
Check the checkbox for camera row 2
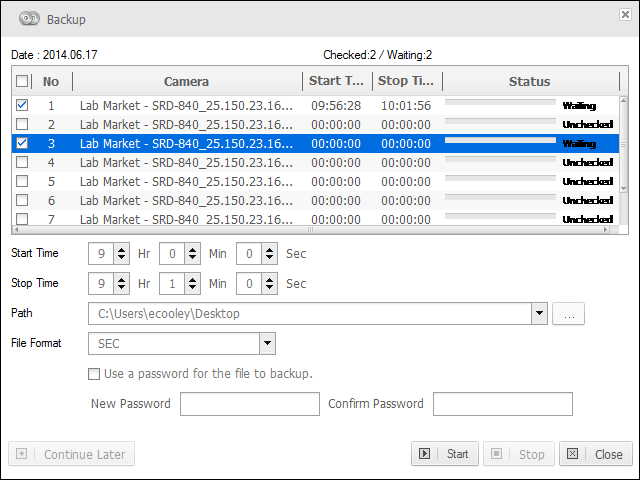tap(22, 124)
